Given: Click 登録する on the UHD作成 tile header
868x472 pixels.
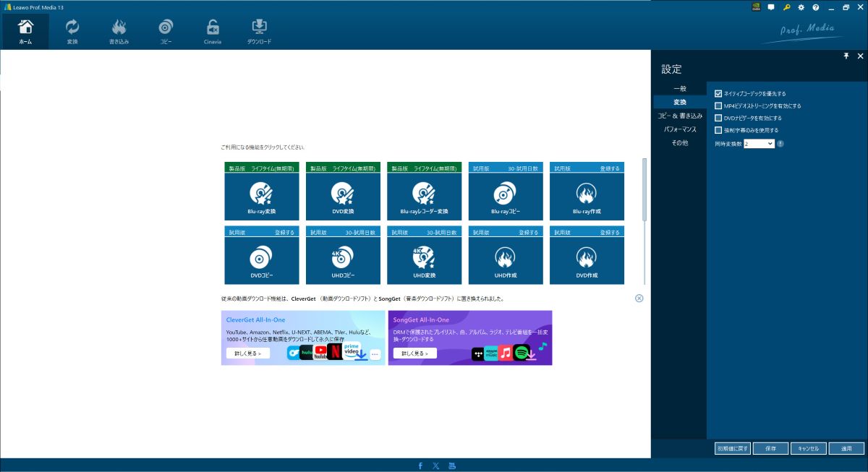Looking at the screenshot, I should 529,232.
